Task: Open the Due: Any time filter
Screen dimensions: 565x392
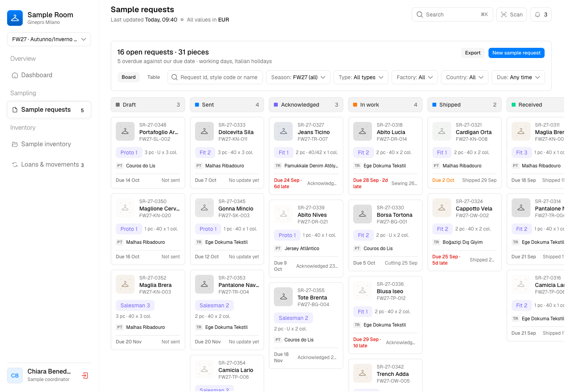Action: [x=518, y=77]
